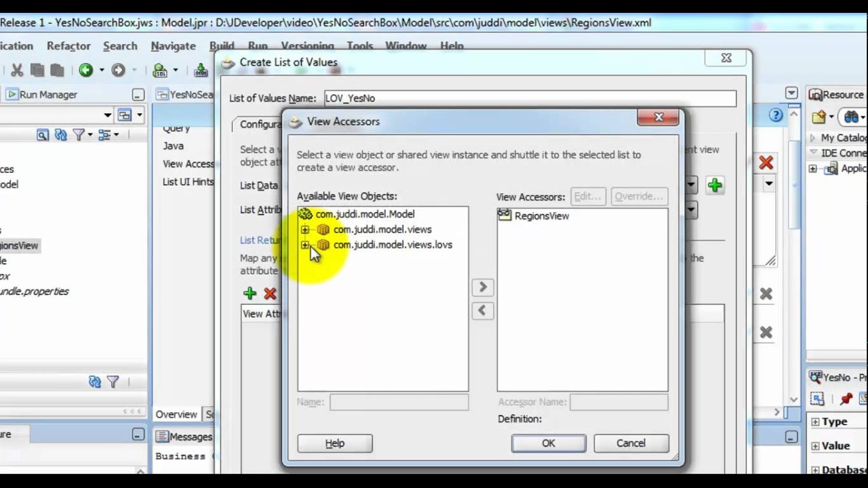
Task: Open the Search menu
Action: click(x=120, y=46)
